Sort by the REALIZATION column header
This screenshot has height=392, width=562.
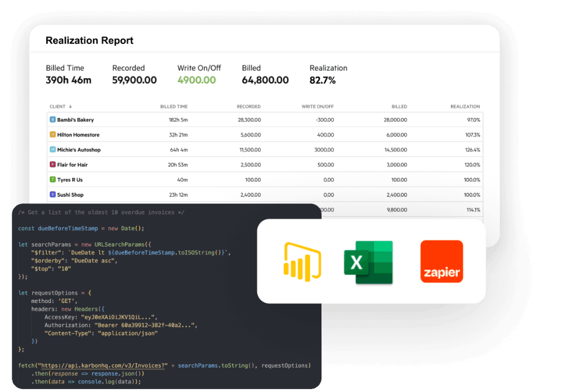(465, 106)
